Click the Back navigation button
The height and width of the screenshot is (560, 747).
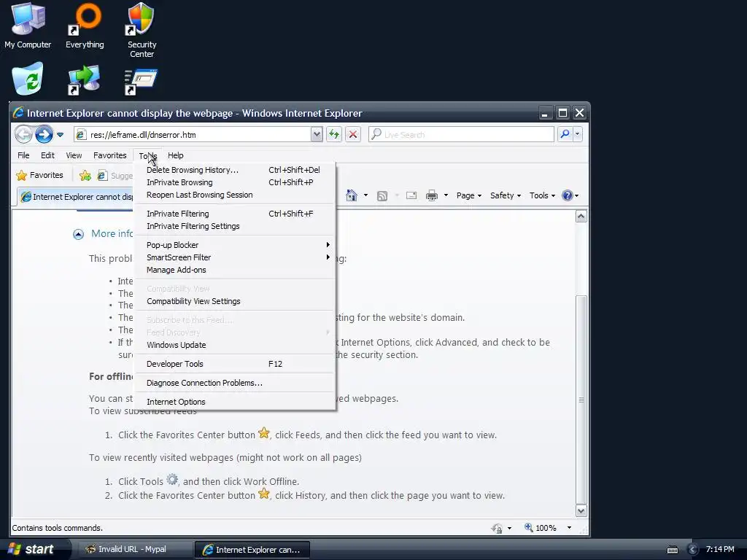[x=23, y=135]
